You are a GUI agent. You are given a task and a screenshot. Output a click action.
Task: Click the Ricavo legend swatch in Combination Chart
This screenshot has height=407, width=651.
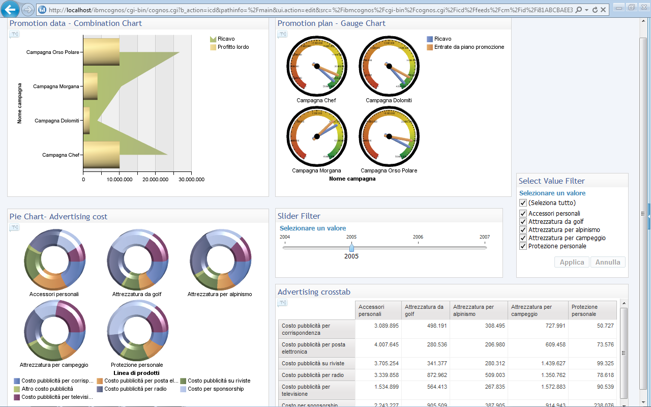pyautogui.click(x=213, y=39)
